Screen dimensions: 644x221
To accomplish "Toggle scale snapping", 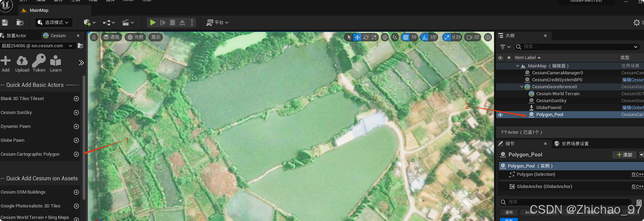I will coord(447,37).
